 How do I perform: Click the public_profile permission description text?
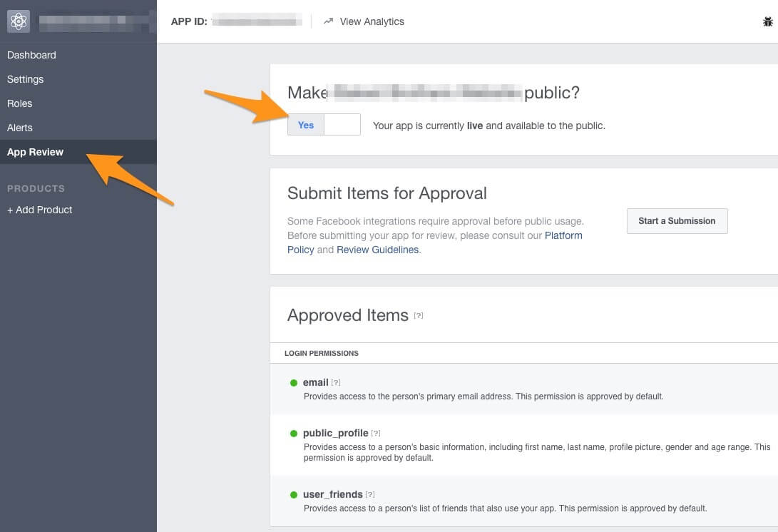coord(537,453)
